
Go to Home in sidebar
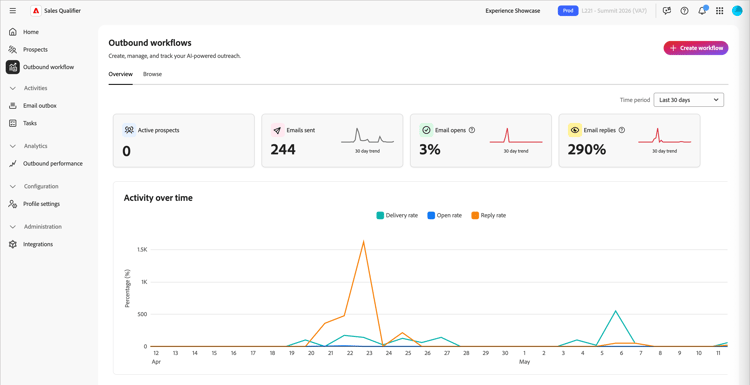click(x=31, y=32)
